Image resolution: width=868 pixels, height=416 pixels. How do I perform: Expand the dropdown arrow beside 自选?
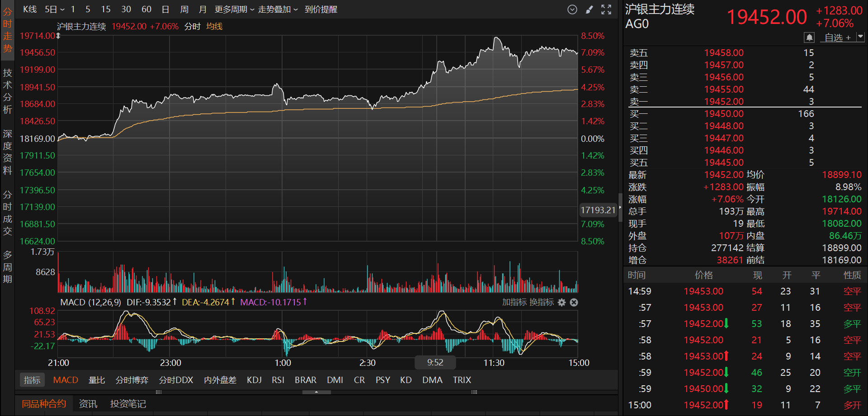click(860, 37)
